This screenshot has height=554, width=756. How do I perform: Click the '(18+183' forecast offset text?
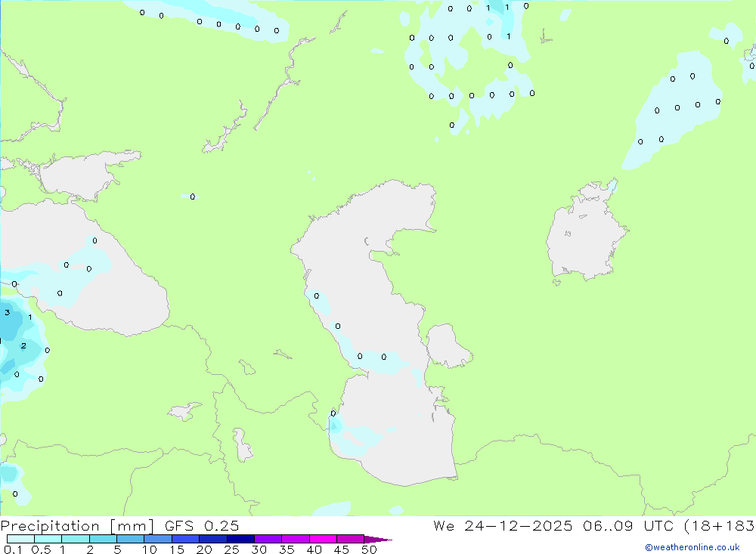pos(720,525)
